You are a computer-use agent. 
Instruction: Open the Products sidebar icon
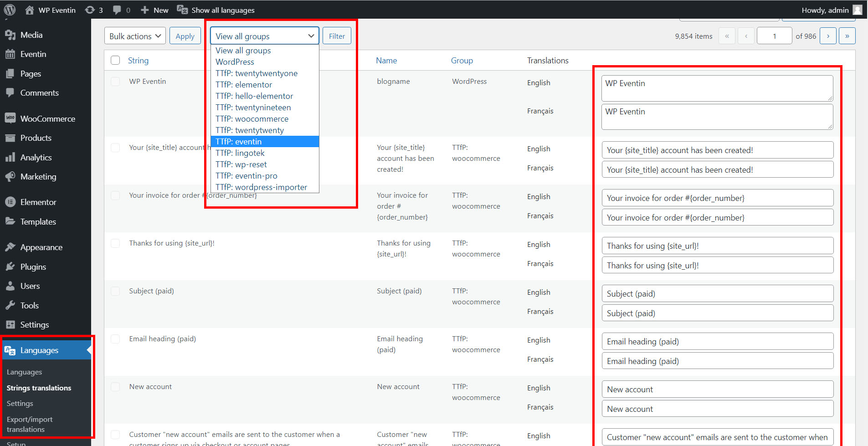tap(10, 138)
